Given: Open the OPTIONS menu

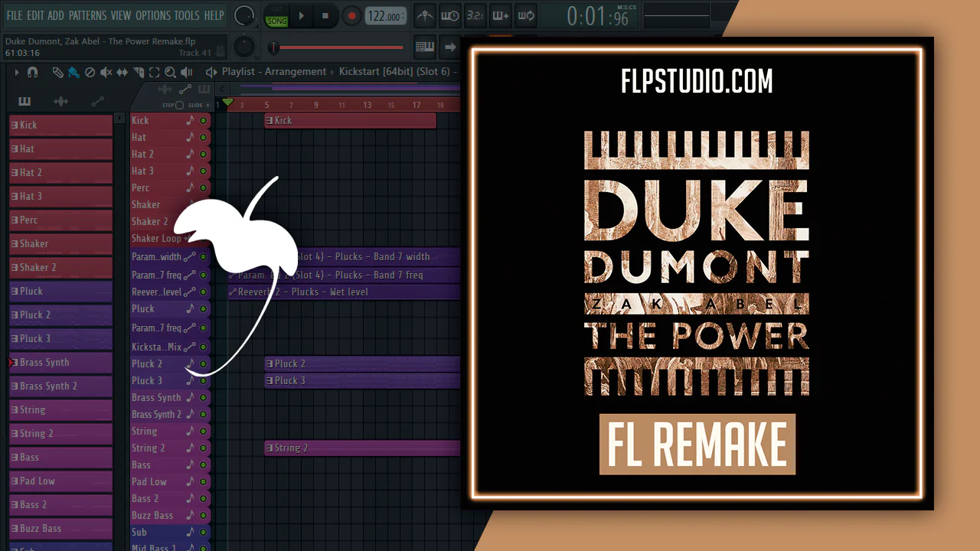Looking at the screenshot, I should pyautogui.click(x=153, y=15).
